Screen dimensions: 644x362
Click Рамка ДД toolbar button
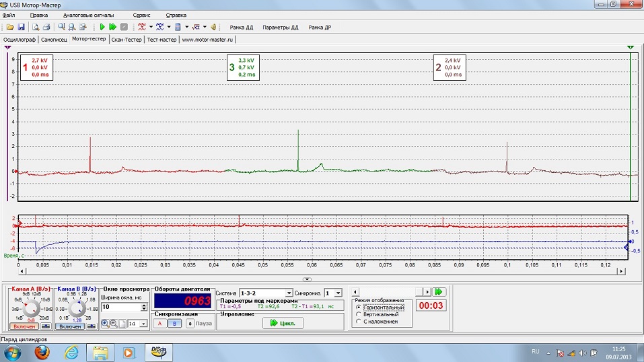[242, 28]
